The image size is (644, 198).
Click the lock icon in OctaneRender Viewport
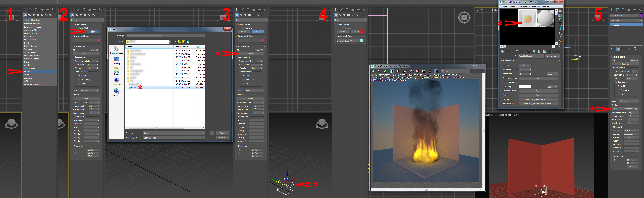(392, 71)
